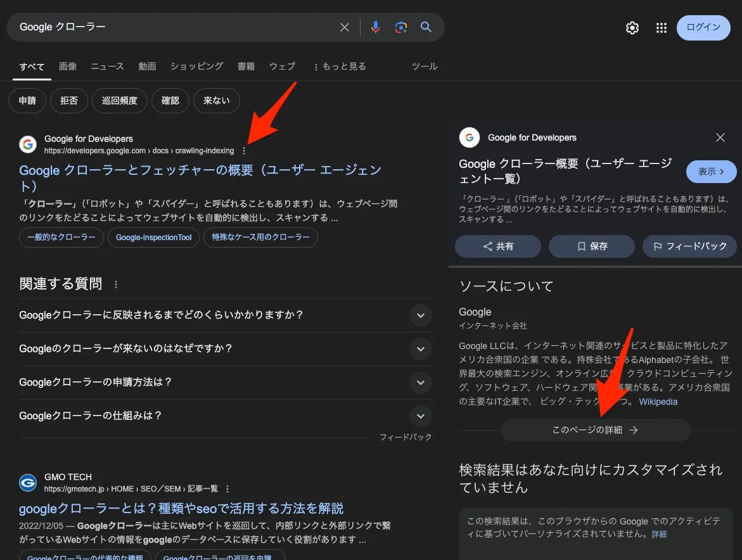Click the ログイン button
The image size is (742, 560).
[x=703, y=27]
